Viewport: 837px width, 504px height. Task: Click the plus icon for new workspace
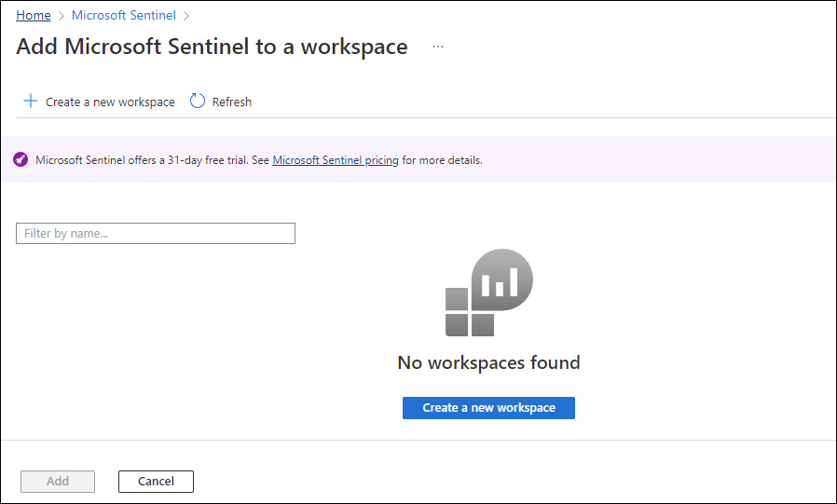[x=31, y=101]
